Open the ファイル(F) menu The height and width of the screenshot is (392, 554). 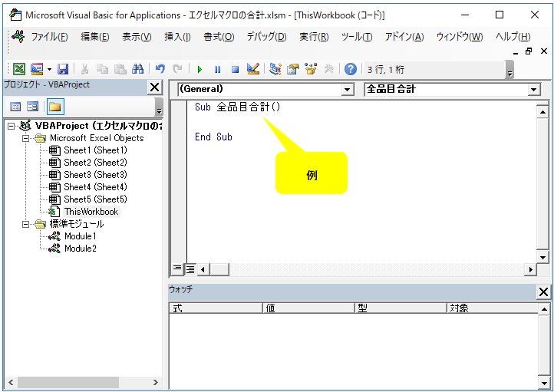49,37
